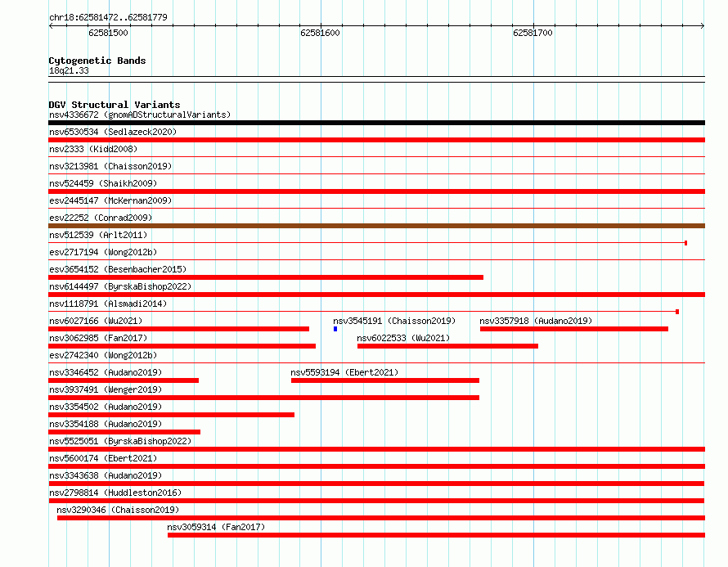
Task: Open the nsv6530534 (Sedlazeck2020) variant label
Action: [x=113, y=132]
